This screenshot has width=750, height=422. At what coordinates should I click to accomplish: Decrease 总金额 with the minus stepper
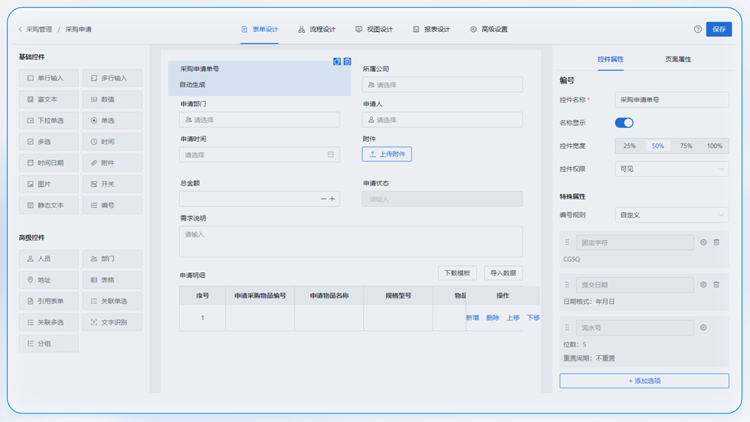pyautogui.click(x=323, y=199)
